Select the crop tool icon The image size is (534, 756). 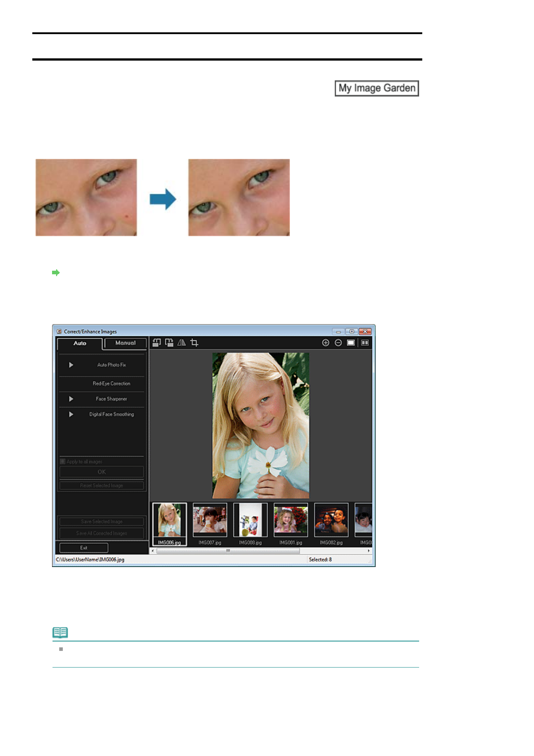point(194,343)
